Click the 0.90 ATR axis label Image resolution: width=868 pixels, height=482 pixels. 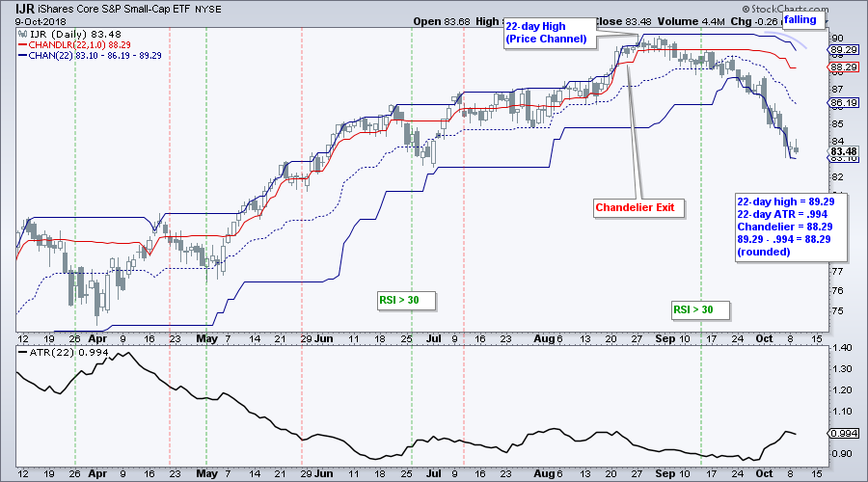coord(841,454)
